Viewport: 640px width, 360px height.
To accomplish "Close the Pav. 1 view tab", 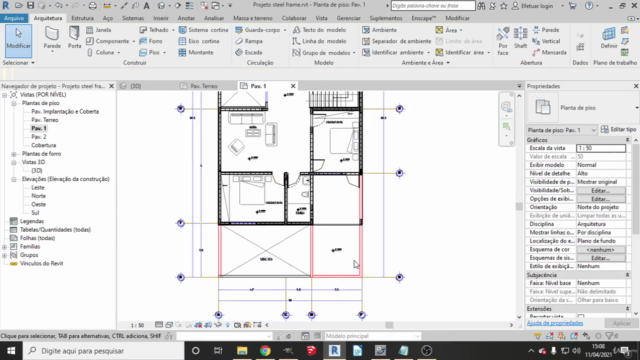I will click(293, 86).
